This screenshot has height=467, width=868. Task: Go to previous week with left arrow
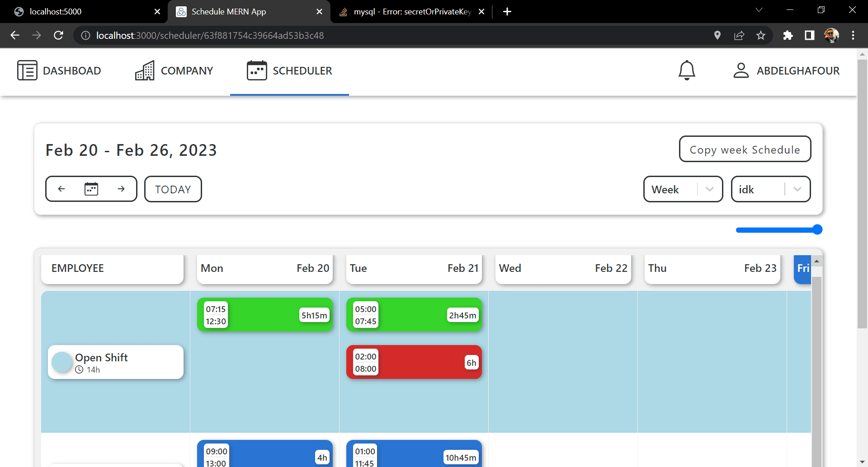61,189
